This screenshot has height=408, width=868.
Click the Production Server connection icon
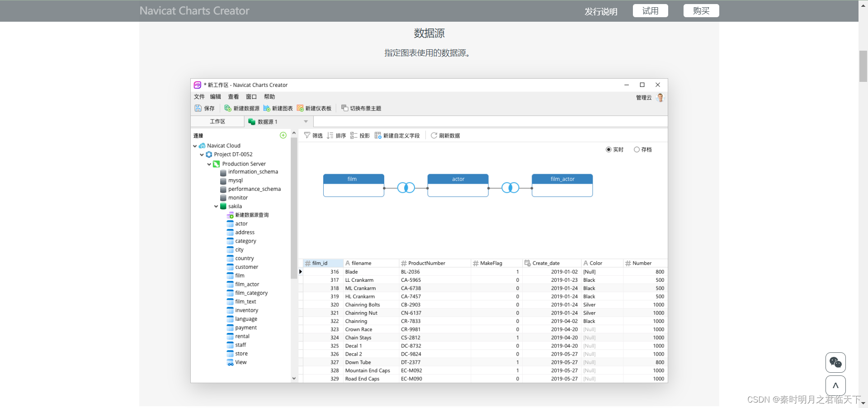pos(216,164)
